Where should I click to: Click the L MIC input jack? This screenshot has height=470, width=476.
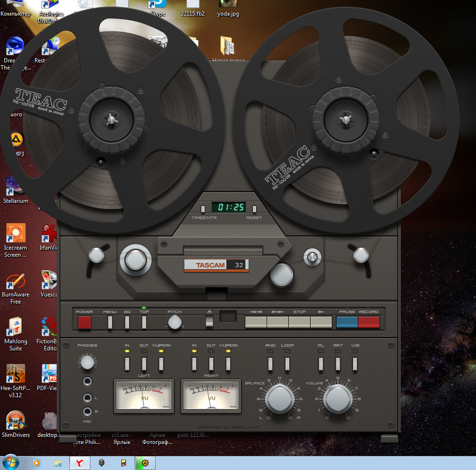coord(87,398)
